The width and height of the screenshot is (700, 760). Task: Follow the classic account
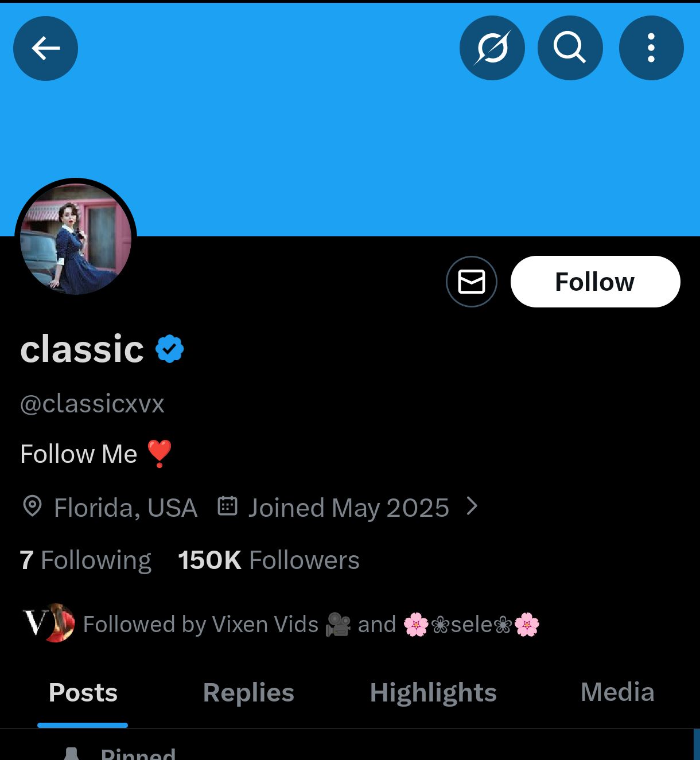pos(595,282)
